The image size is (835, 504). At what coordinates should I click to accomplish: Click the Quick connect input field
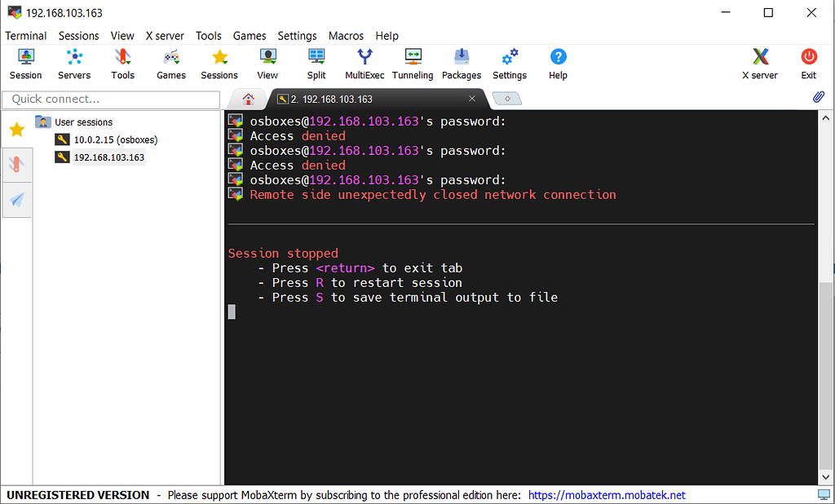[111, 99]
